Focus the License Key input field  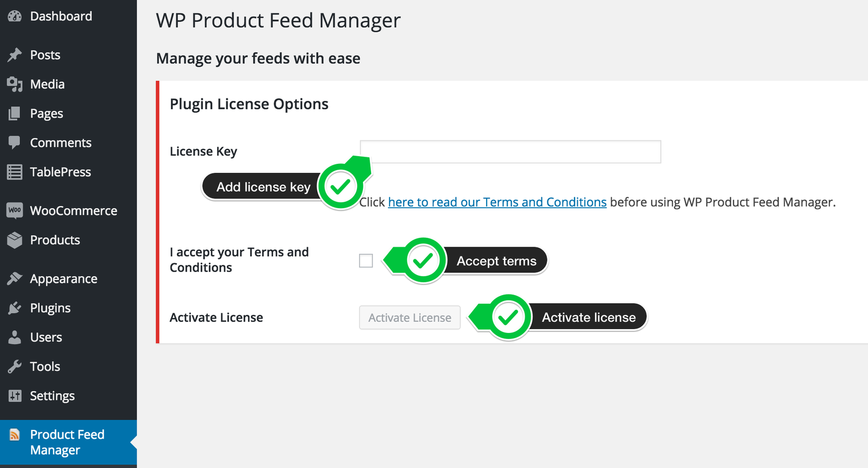tap(510, 152)
